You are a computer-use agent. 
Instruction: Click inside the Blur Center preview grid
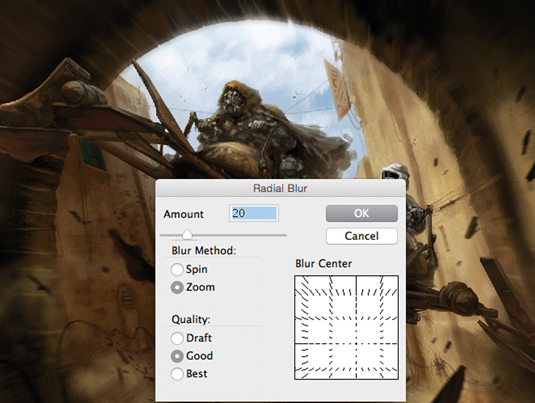[346, 327]
